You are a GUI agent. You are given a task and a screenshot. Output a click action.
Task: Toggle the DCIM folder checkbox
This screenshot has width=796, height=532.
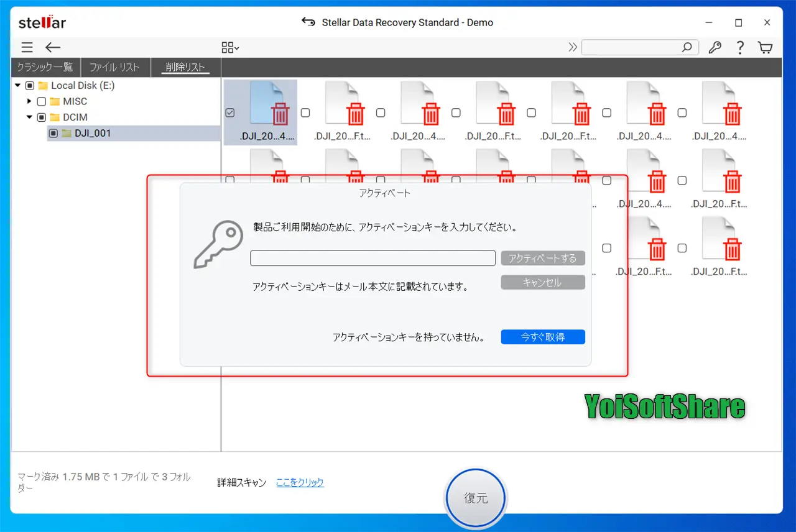coord(42,117)
